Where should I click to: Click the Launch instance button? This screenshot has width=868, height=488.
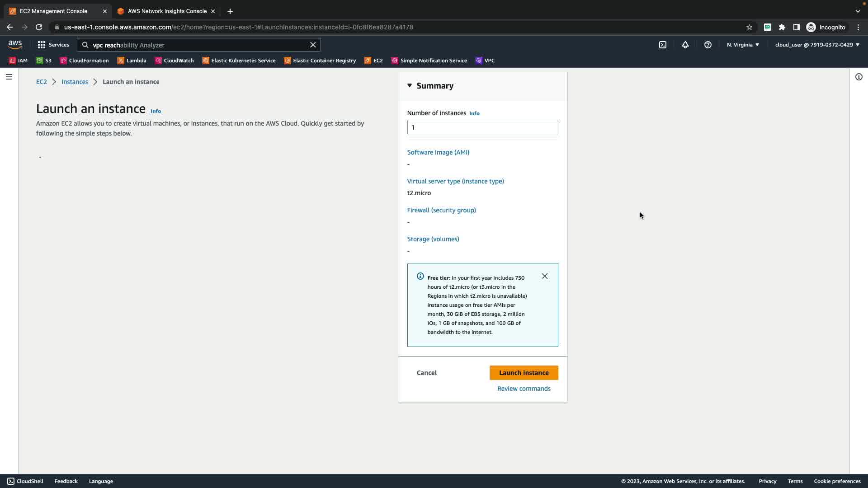(524, 373)
